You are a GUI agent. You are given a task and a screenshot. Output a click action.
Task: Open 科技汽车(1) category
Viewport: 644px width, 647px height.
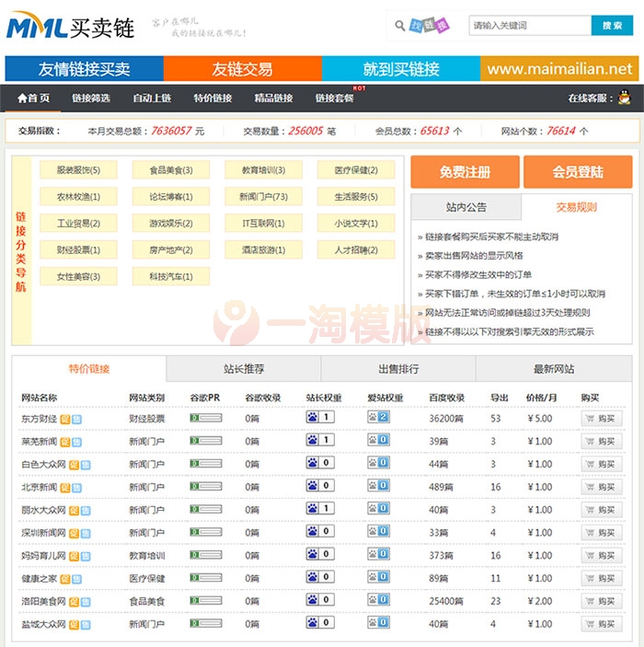tap(171, 276)
